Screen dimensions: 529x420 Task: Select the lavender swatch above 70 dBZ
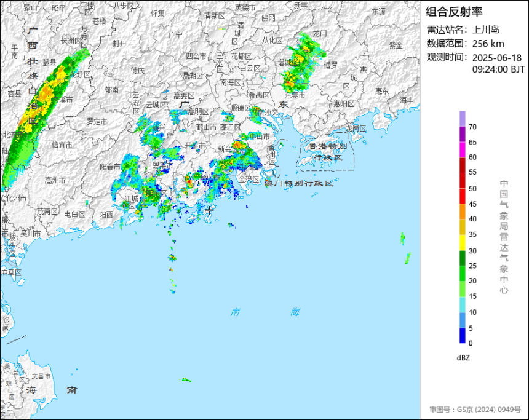tap(462, 119)
